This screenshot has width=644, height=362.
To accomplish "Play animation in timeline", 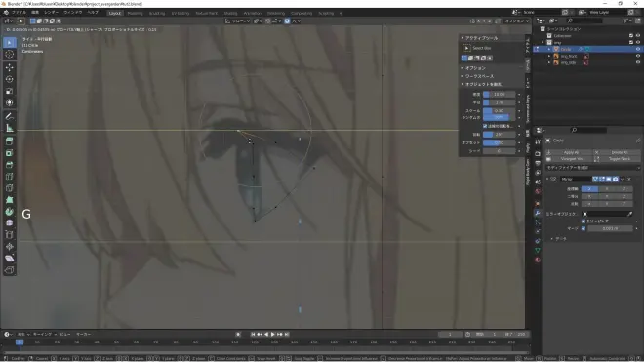I will [273, 334].
